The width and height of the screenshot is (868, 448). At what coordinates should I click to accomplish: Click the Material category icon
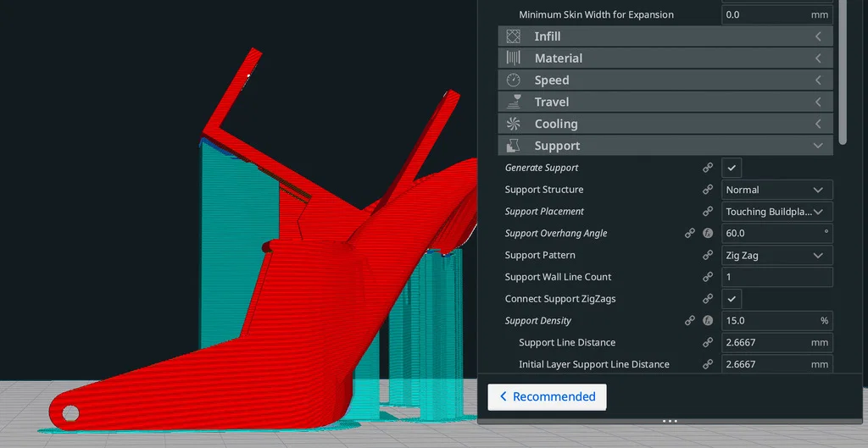513,58
